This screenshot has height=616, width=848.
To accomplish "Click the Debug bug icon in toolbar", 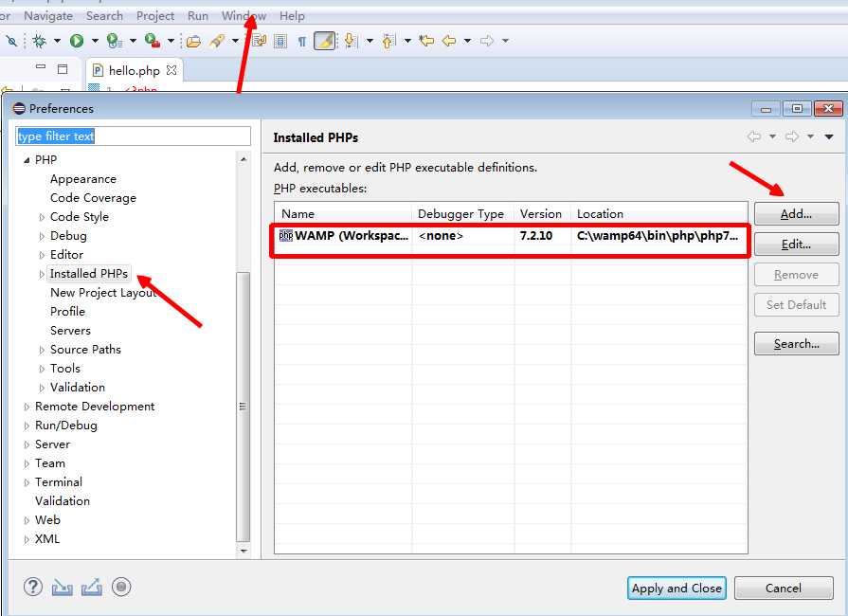I will pyautogui.click(x=39, y=41).
